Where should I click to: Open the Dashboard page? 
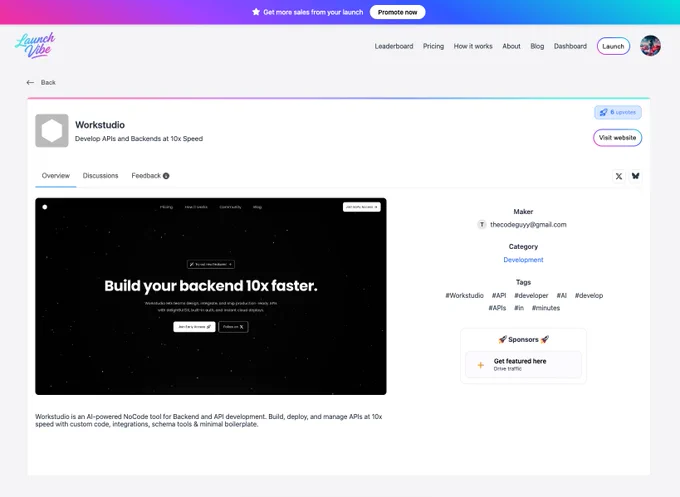coord(570,46)
